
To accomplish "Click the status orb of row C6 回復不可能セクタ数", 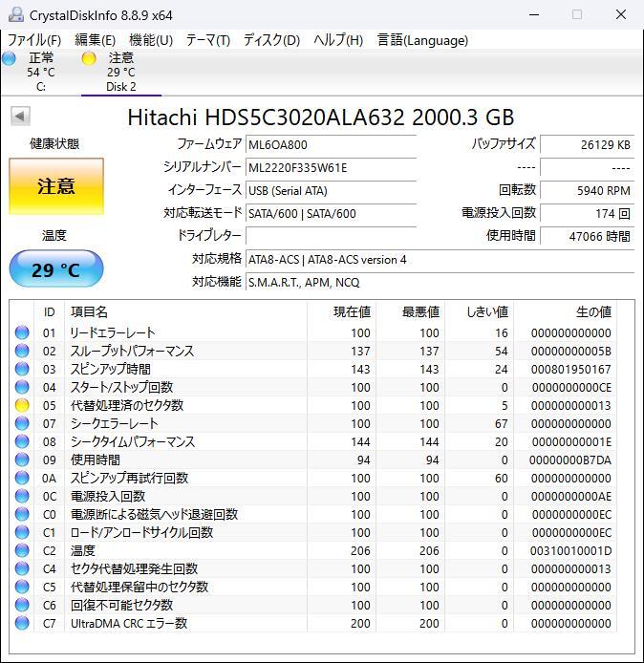I will [x=22, y=605].
